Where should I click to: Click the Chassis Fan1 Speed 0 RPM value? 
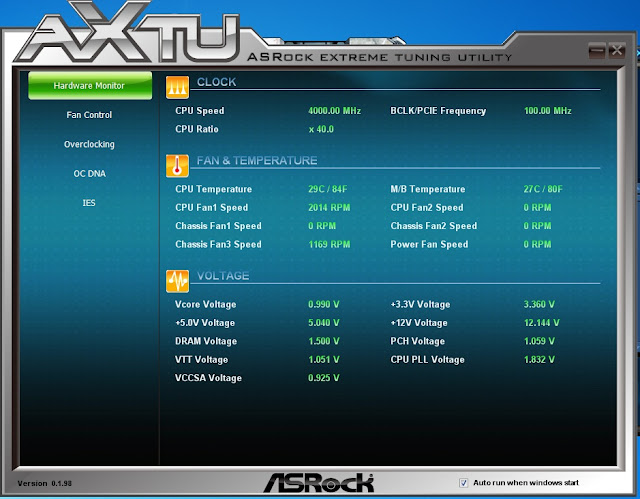point(322,226)
